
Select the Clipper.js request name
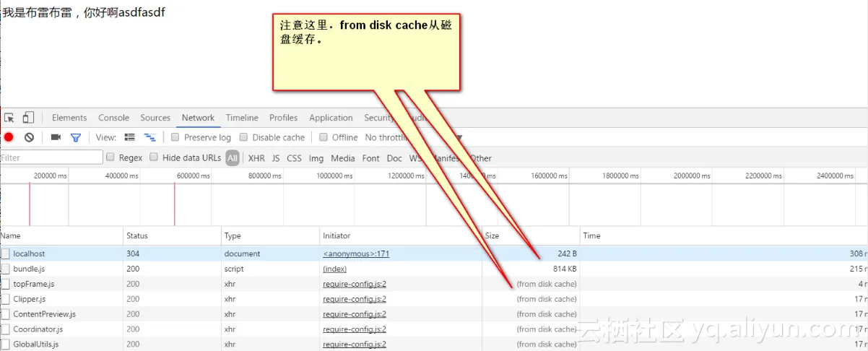pos(30,299)
